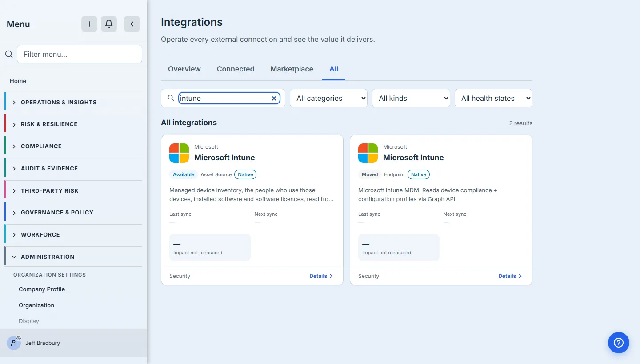Expand Audit & Evidence section
Image resolution: width=640 pixels, height=364 pixels.
73,169
